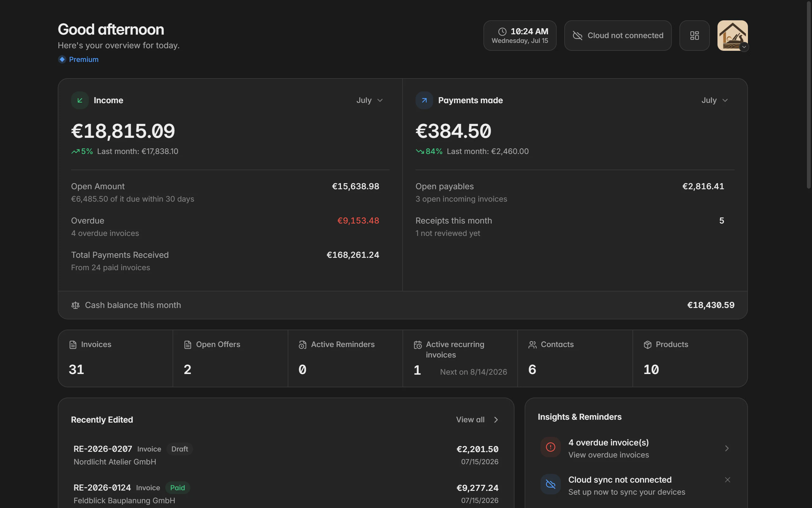Viewport: 812px width, 508px height.
Task: Click the cash balance scale icon
Action: click(x=75, y=305)
